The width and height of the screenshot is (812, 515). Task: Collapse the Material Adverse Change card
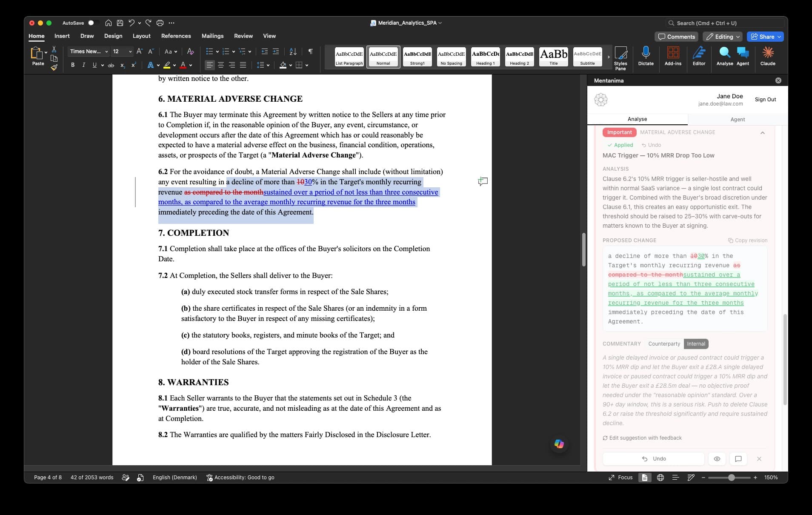[763, 133]
